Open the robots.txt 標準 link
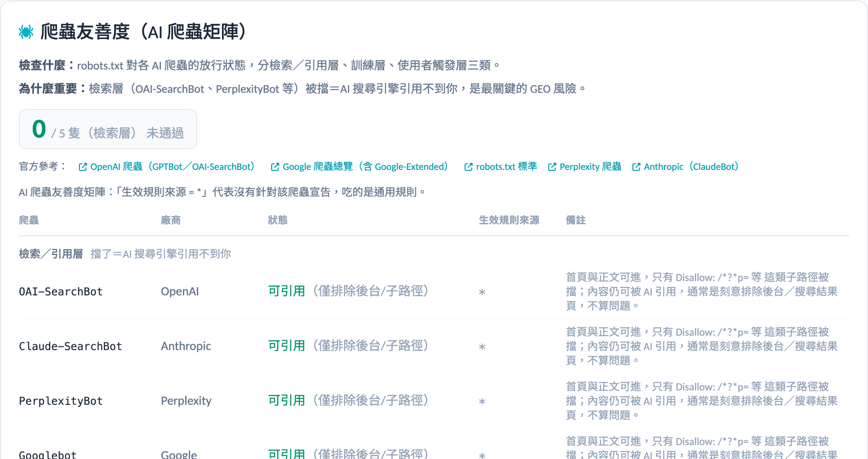 tap(500, 167)
